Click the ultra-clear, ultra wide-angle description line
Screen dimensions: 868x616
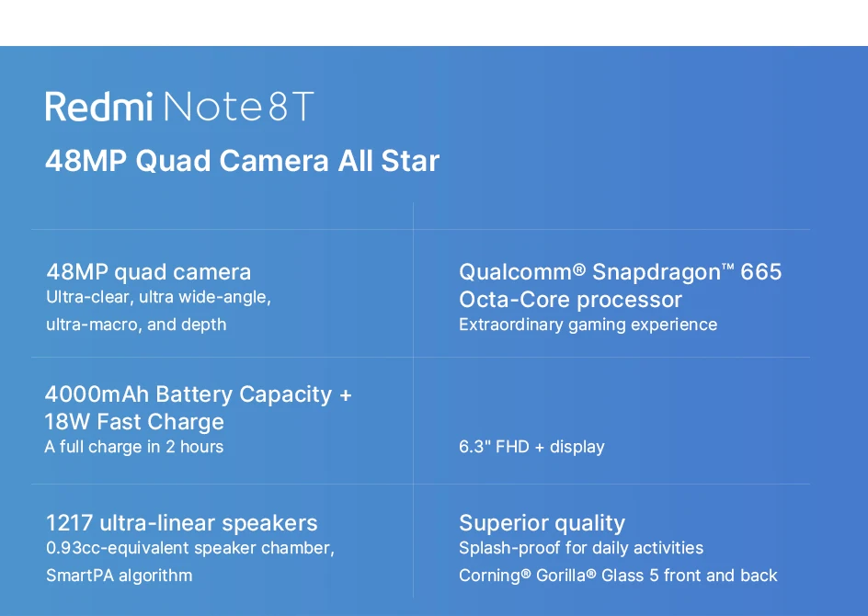coord(158,297)
